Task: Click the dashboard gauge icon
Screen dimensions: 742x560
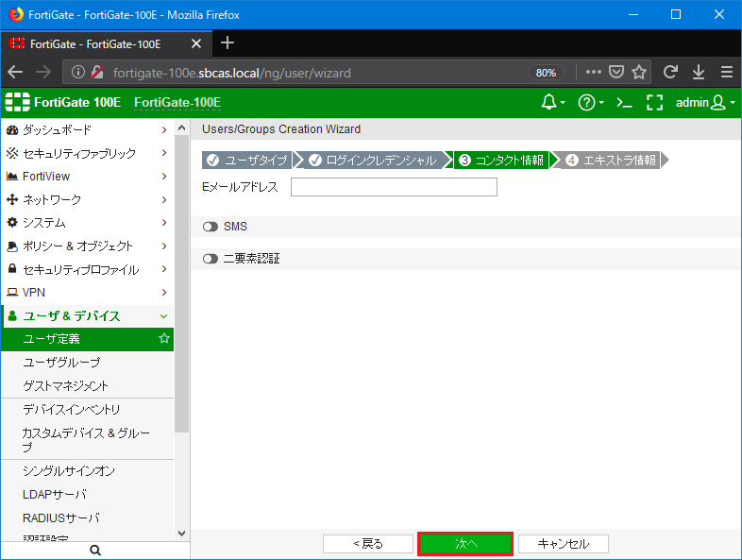Action: (x=12, y=129)
